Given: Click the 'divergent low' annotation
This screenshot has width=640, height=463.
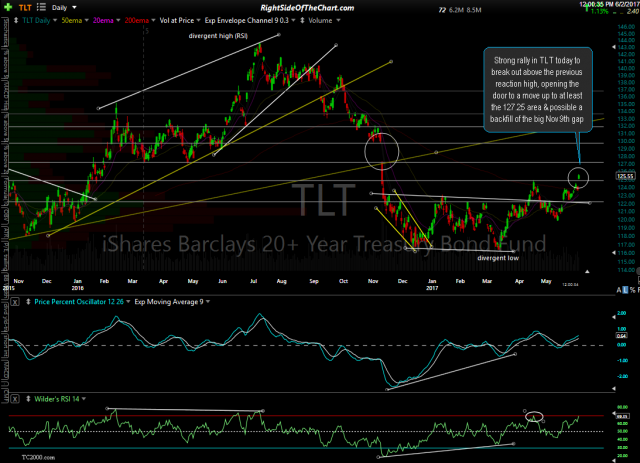Looking at the screenshot, I should (498, 258).
